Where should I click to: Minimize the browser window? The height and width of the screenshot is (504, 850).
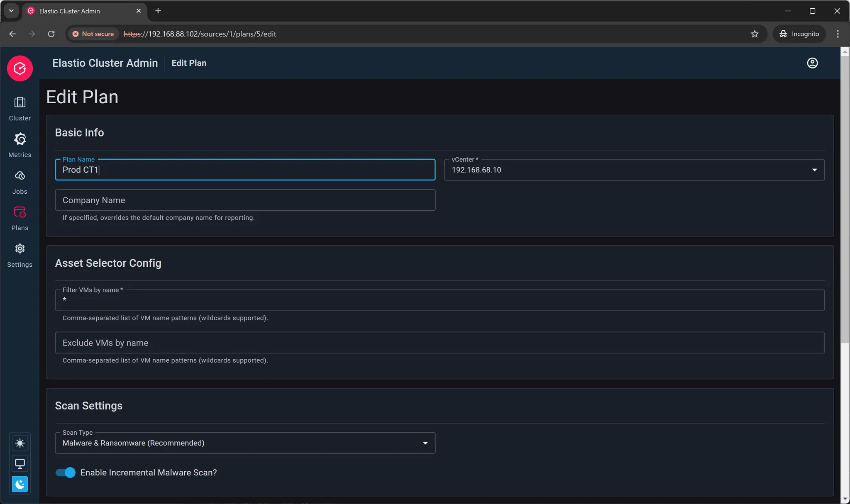[788, 11]
